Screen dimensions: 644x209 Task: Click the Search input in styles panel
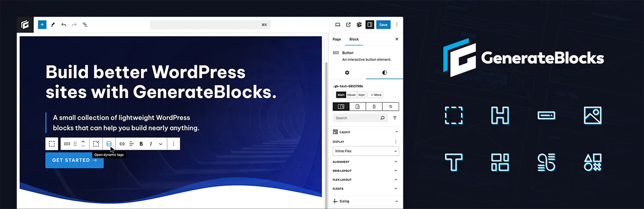click(356, 118)
